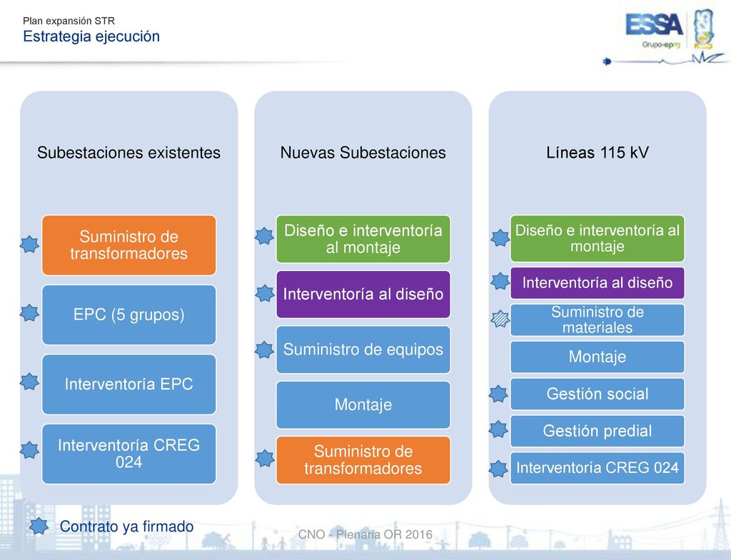
Task: Click the Líneas 115 kV heading
Action: 598,153
